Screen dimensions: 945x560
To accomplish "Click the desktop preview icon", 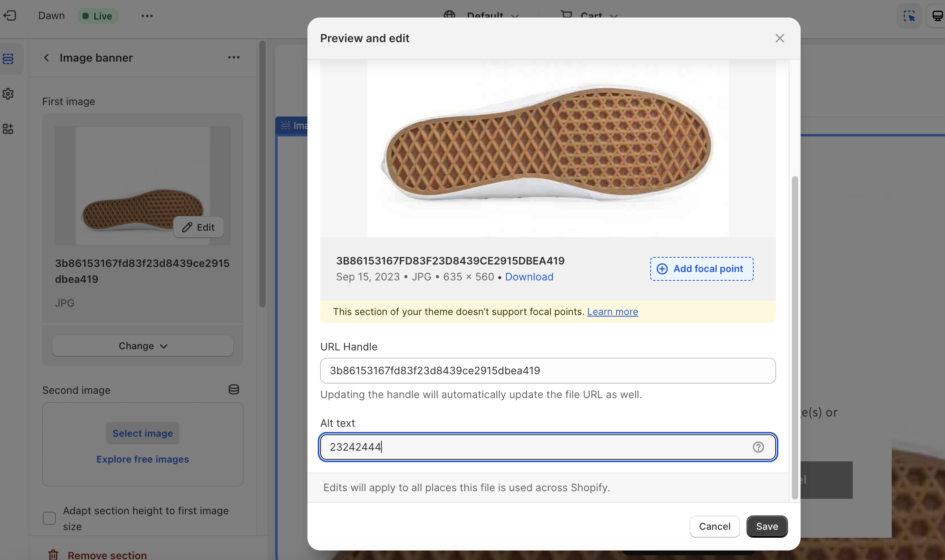I will [937, 16].
